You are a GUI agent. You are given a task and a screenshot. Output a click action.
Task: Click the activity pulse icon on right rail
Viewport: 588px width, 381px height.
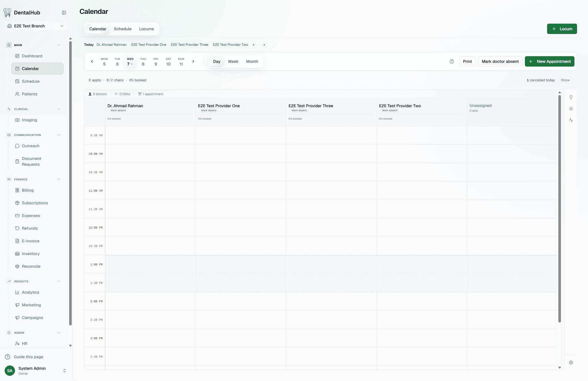click(571, 120)
